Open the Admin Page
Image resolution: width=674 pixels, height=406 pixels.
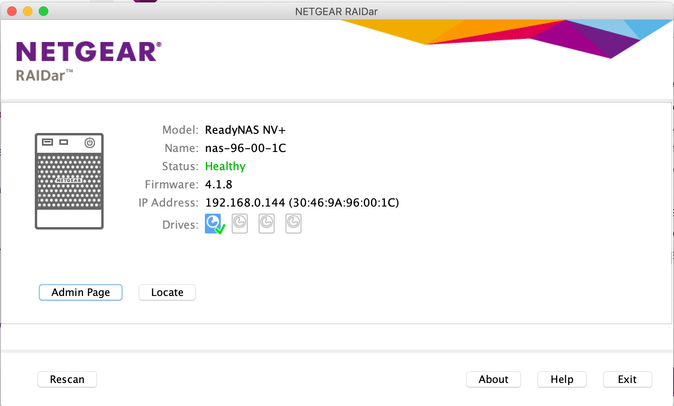(80, 292)
